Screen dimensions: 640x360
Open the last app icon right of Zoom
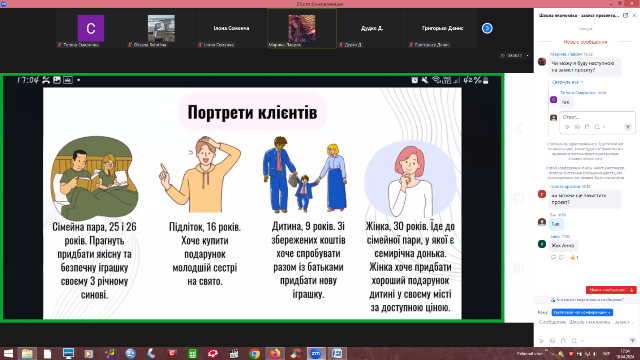(x=337, y=353)
